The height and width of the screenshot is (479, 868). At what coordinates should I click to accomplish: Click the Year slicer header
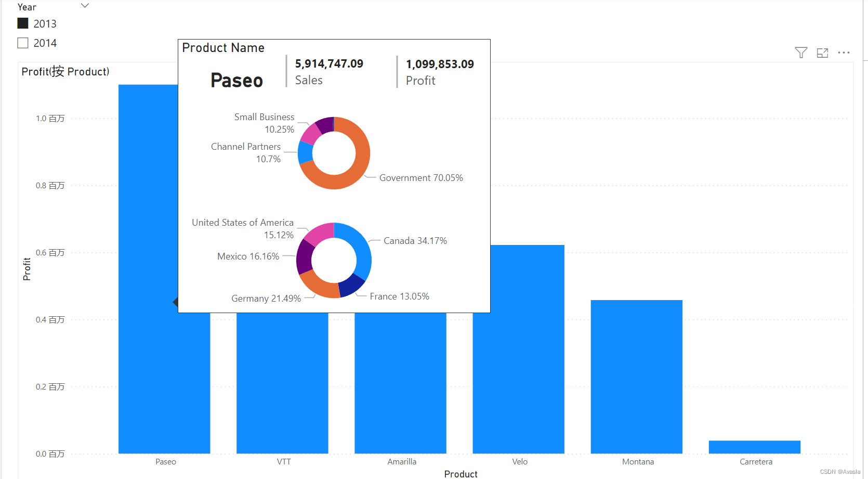coord(27,7)
